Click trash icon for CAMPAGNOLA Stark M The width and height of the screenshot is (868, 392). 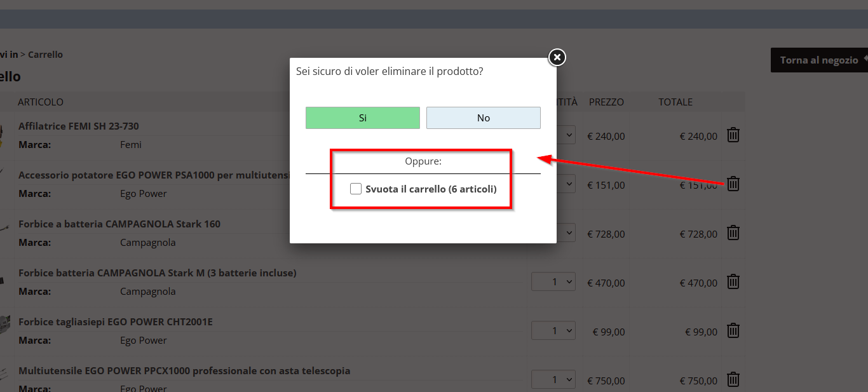click(x=733, y=281)
